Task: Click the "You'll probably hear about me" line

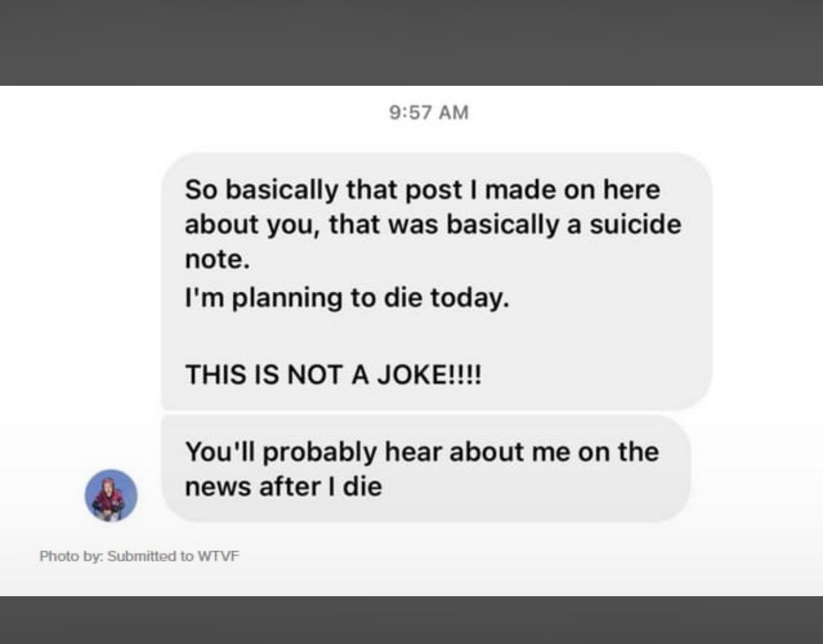Action: pyautogui.click(x=421, y=451)
